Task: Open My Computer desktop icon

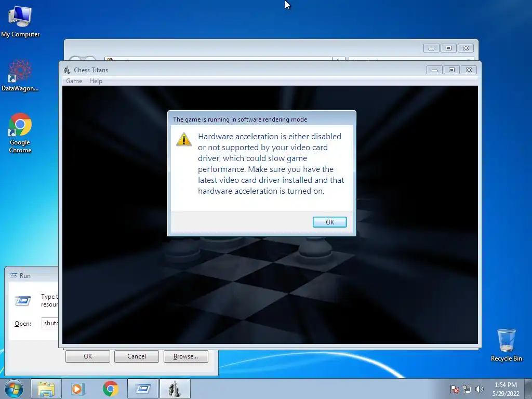Action: (20, 21)
